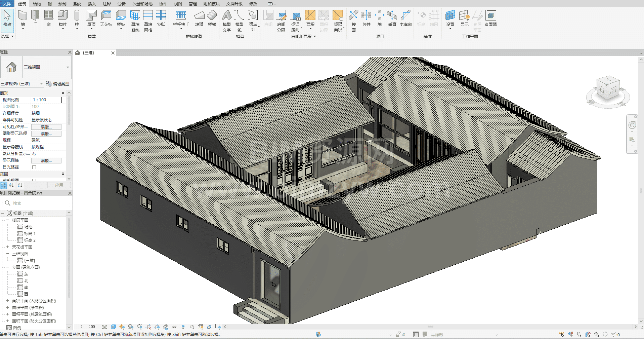Open the 视图 ribbon tab
644x339 pixels.
[178, 4]
